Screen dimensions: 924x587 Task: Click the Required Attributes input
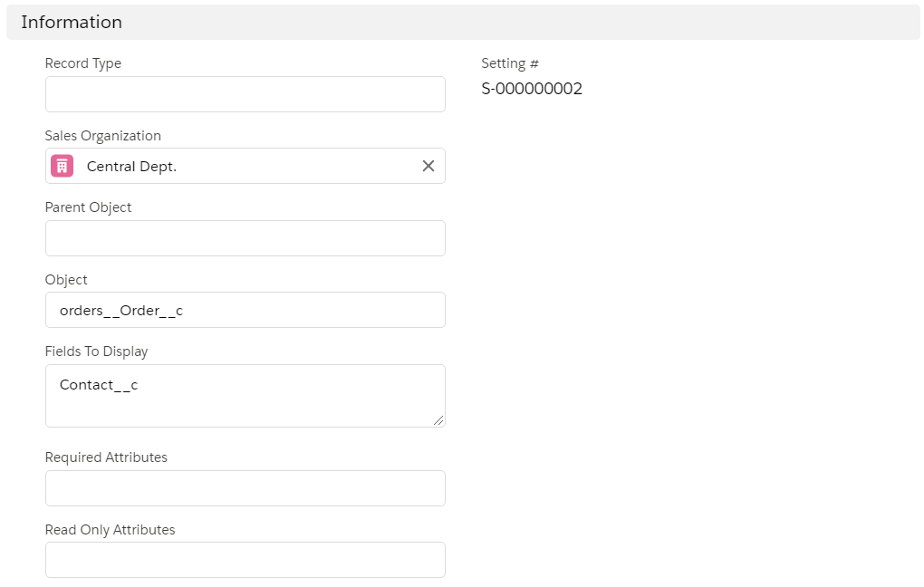tap(245, 487)
